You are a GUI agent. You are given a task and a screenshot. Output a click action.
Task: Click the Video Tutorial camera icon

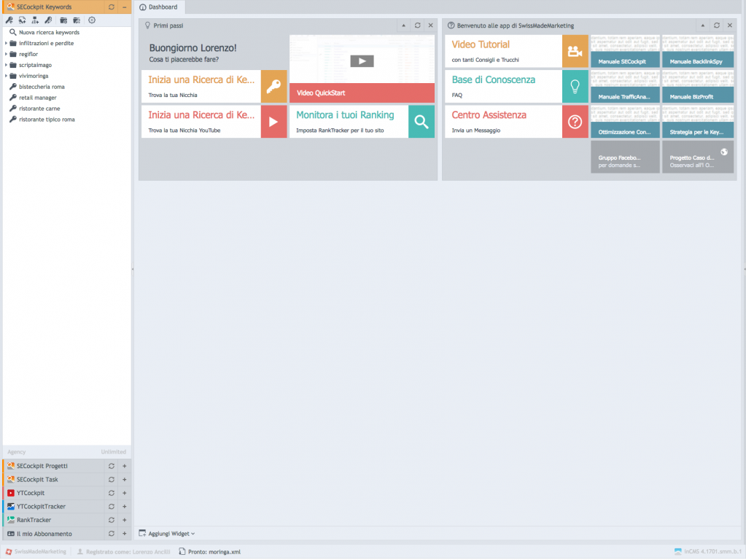tap(575, 51)
